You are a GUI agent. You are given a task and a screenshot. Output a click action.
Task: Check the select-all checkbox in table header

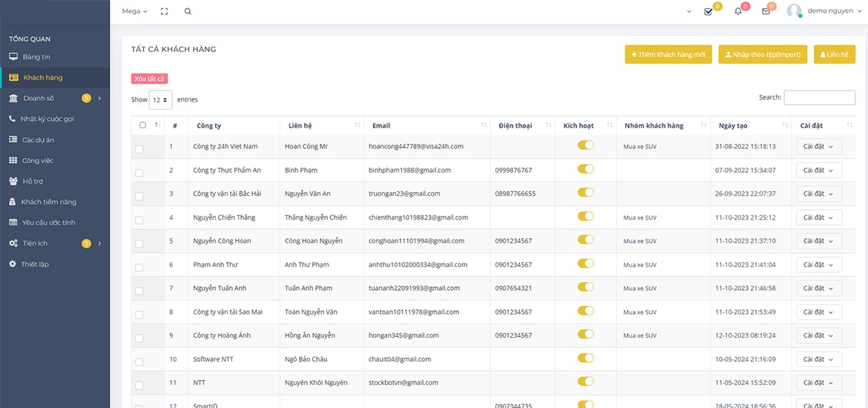(142, 125)
